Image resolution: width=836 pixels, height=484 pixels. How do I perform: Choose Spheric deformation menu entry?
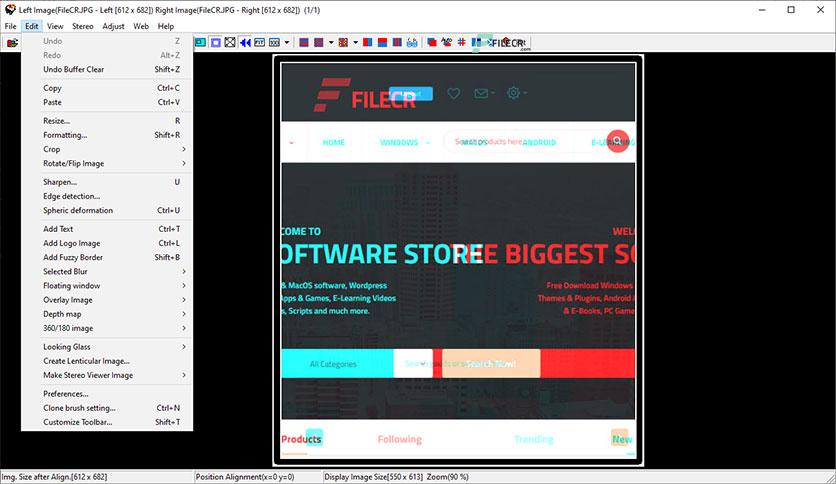(x=107, y=211)
